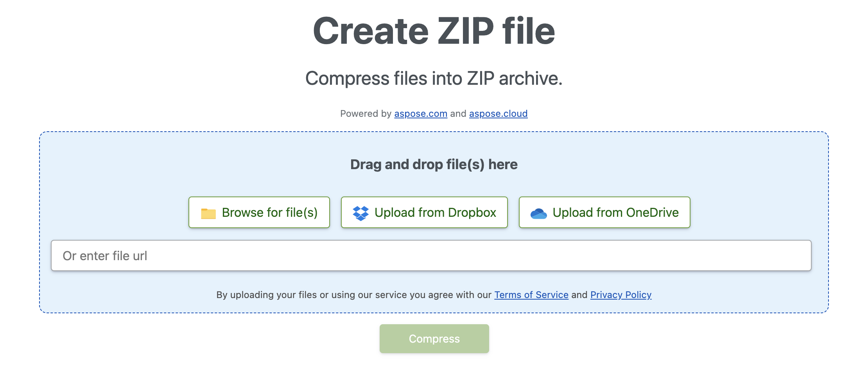Click the 'Drag and drop file(s) here' text

(x=434, y=164)
